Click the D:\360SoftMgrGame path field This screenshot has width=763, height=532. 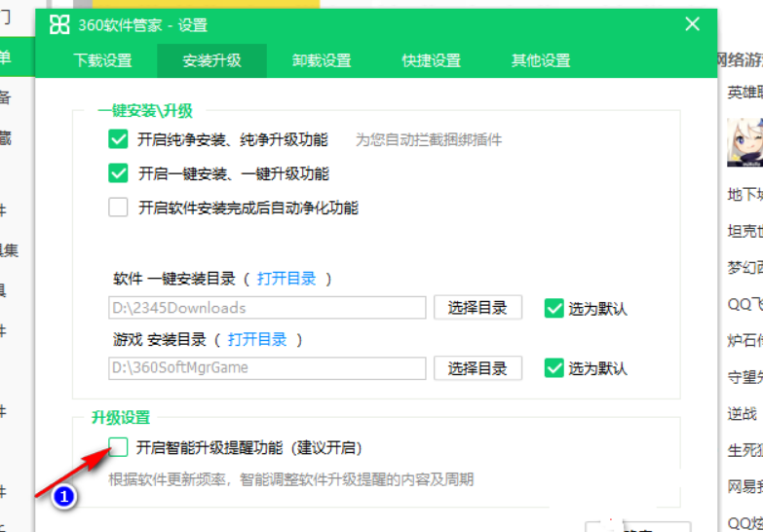[267, 368]
